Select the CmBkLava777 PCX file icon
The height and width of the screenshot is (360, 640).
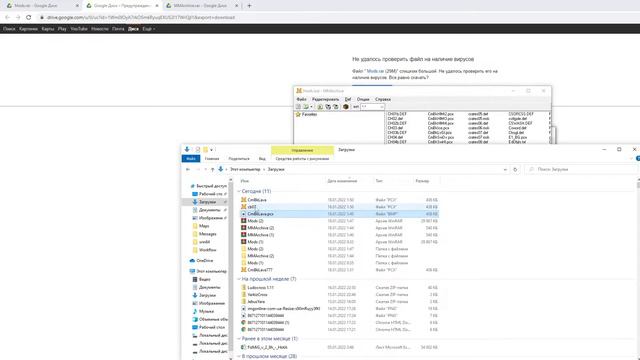click(244, 270)
